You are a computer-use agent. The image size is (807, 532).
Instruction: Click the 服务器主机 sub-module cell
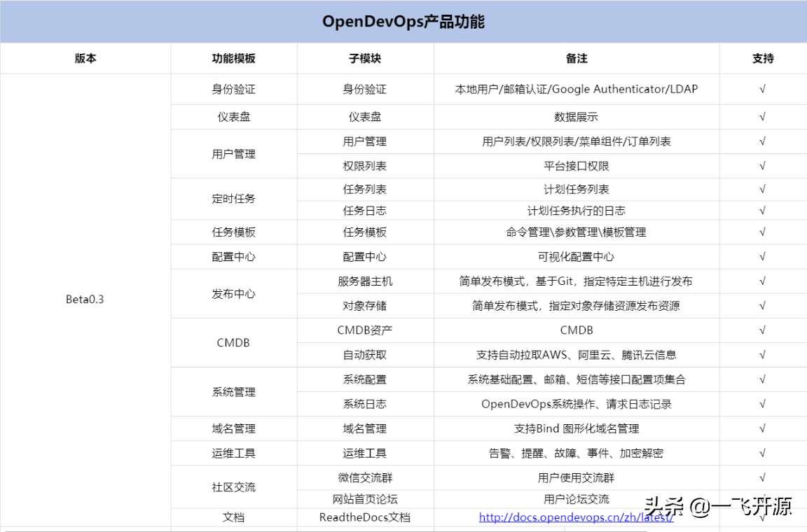365,281
